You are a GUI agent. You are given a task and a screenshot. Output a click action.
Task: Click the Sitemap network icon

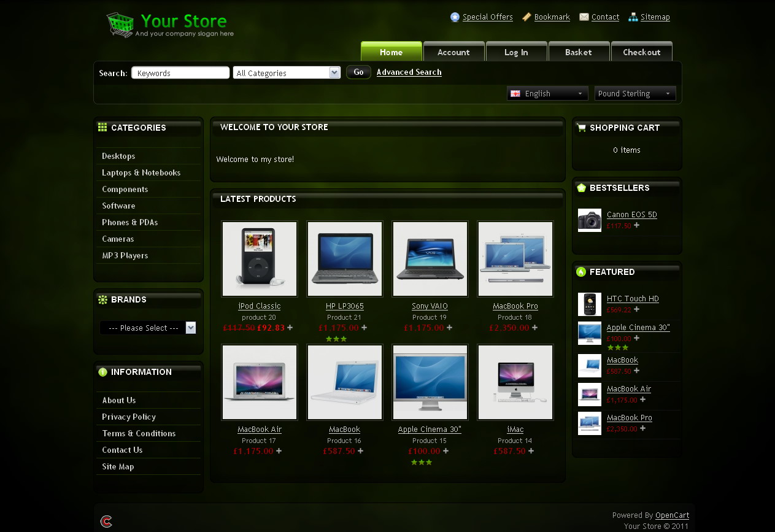[x=633, y=17]
